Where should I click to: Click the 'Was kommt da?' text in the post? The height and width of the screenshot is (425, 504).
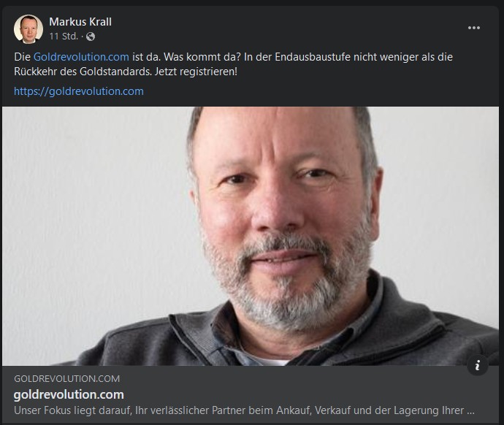[202, 57]
